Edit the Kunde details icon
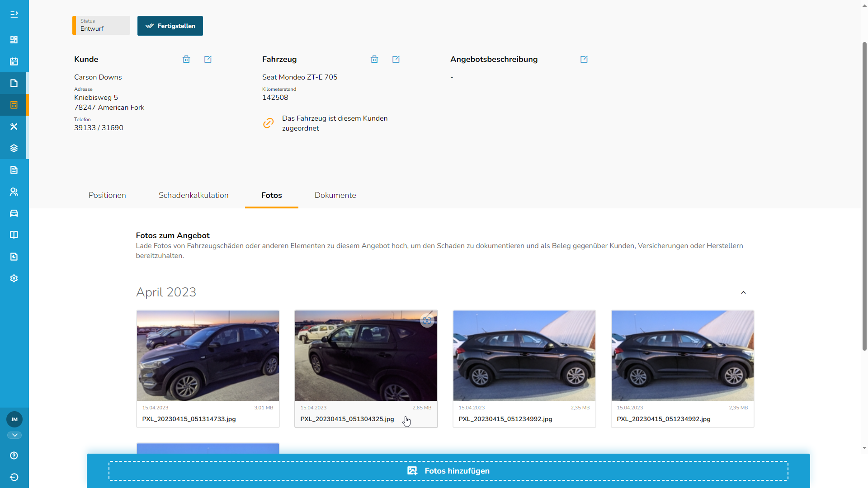Image resolution: width=868 pixels, height=488 pixels. [208, 59]
